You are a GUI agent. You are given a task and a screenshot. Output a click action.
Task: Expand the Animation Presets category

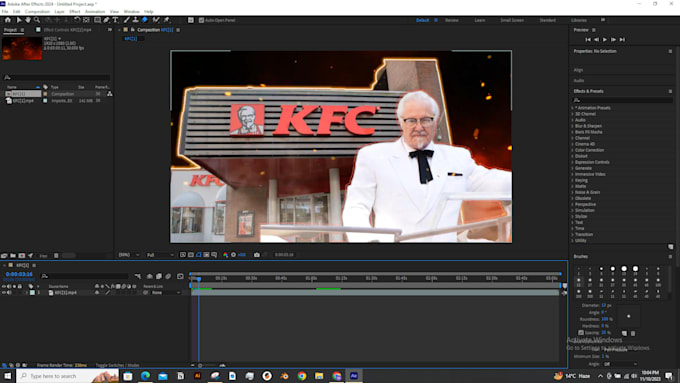[573, 108]
